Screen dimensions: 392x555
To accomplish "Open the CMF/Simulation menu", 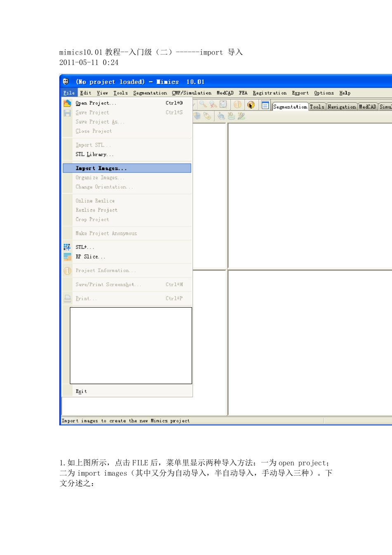I will tap(191, 93).
